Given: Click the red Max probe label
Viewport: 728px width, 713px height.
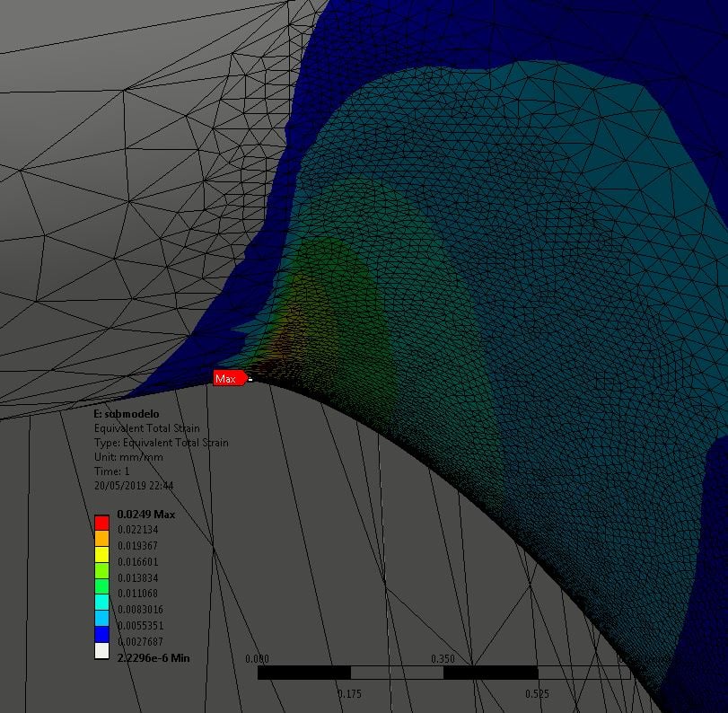Looking at the screenshot, I should (231, 379).
